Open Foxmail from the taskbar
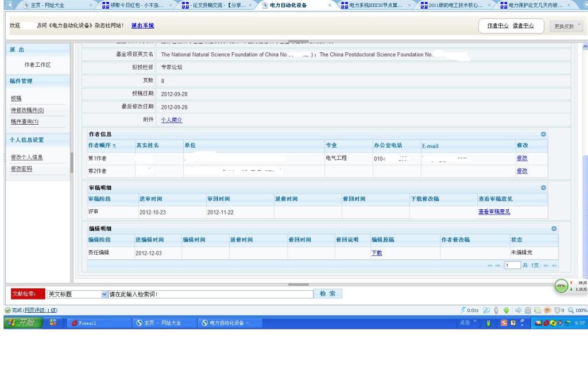The height and width of the screenshot is (368, 588). tap(99, 323)
